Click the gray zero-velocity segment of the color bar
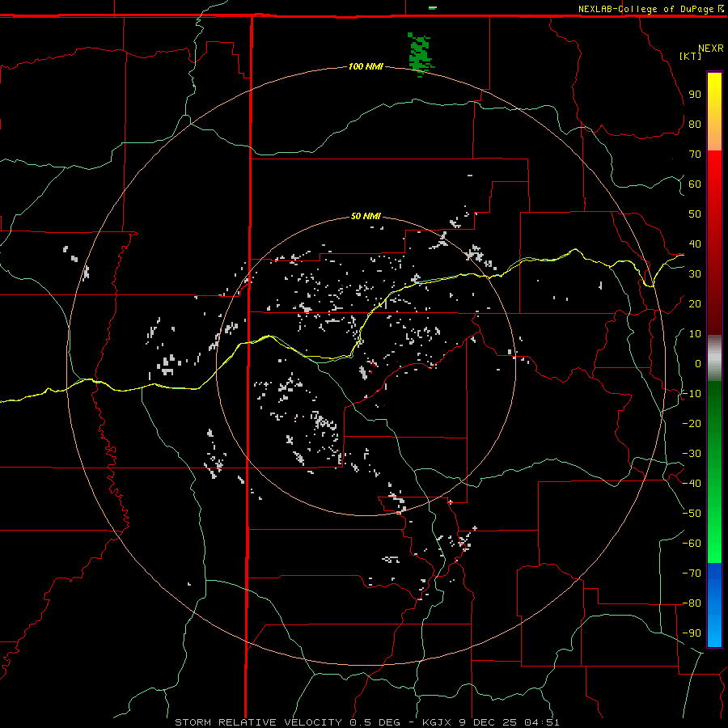Screen dimensions: 728x728 [714, 358]
